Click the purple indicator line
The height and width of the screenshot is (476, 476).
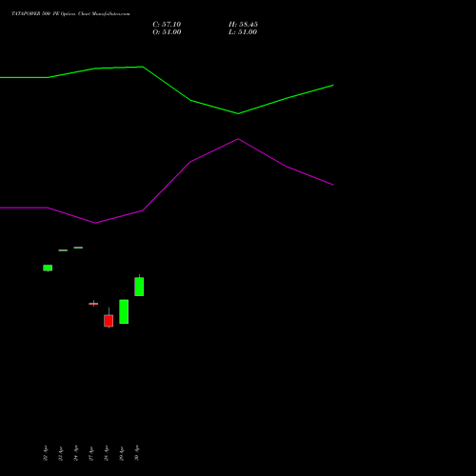190,162
